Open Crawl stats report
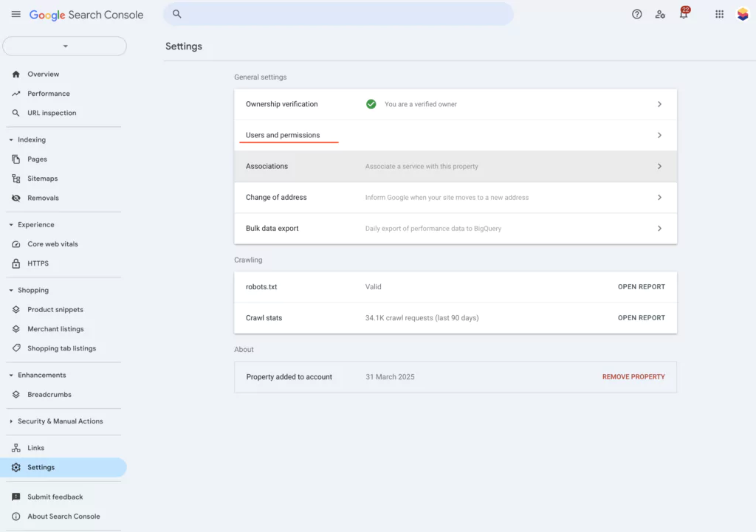 click(641, 318)
